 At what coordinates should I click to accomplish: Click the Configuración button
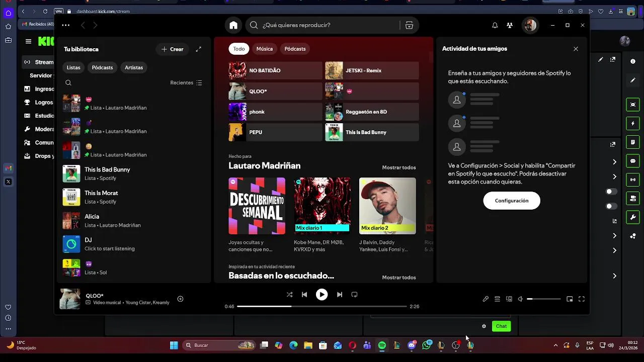tap(512, 201)
